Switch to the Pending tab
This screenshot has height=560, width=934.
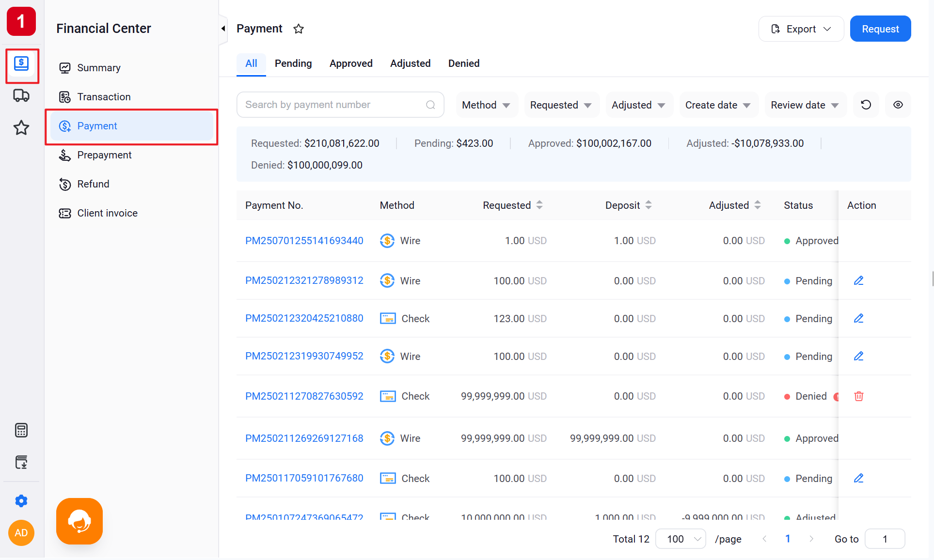tap(293, 63)
